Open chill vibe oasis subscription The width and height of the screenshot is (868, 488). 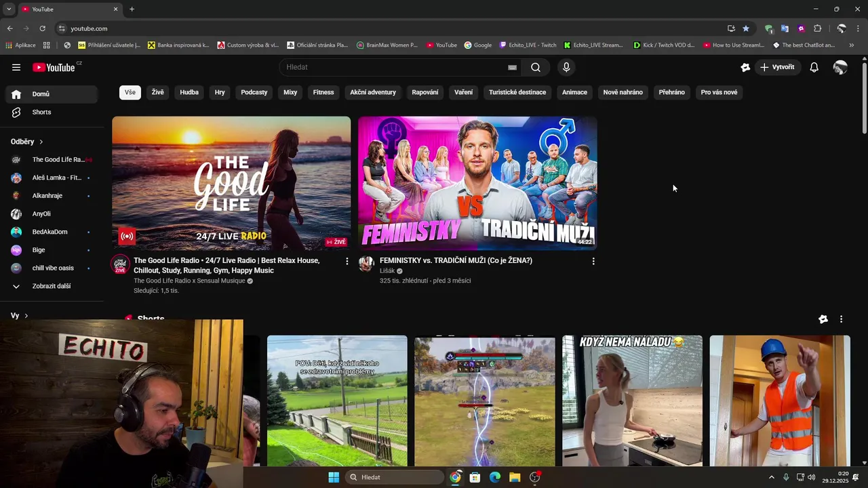click(x=52, y=268)
